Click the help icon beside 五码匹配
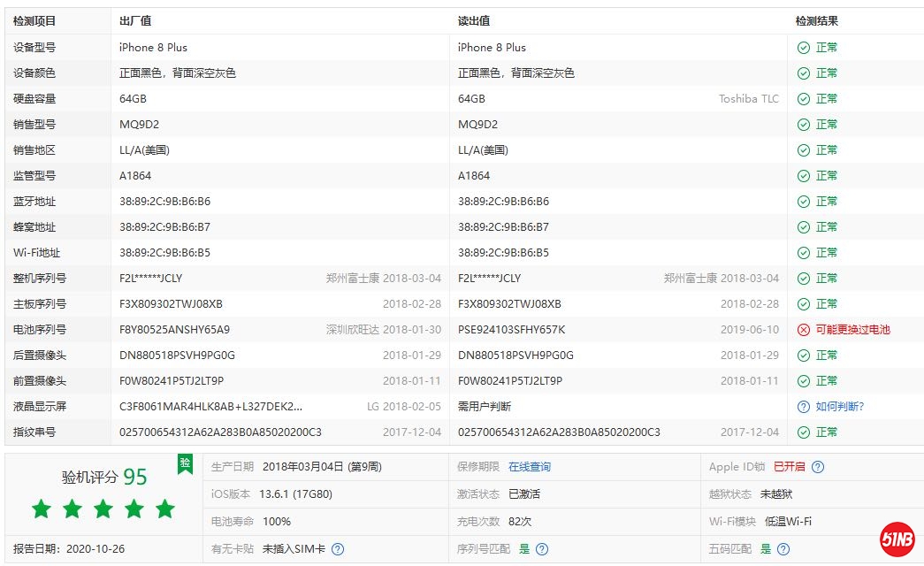924x566 pixels. click(783, 549)
